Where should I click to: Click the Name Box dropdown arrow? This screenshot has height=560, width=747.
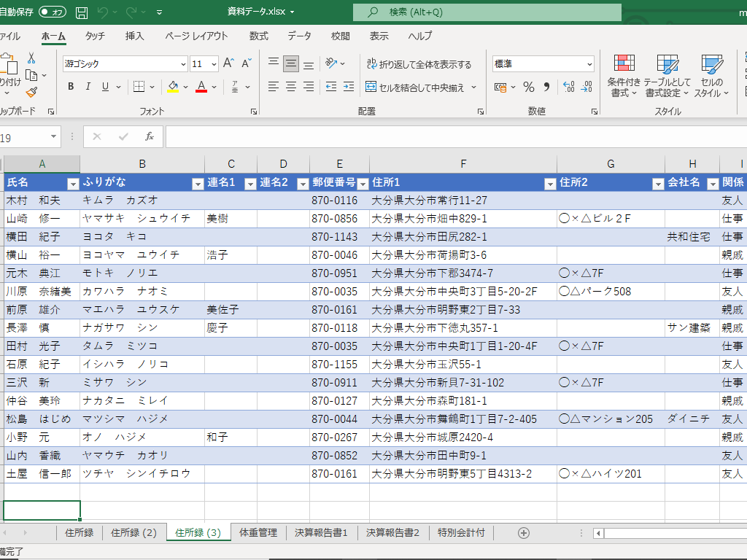pyautogui.click(x=53, y=136)
